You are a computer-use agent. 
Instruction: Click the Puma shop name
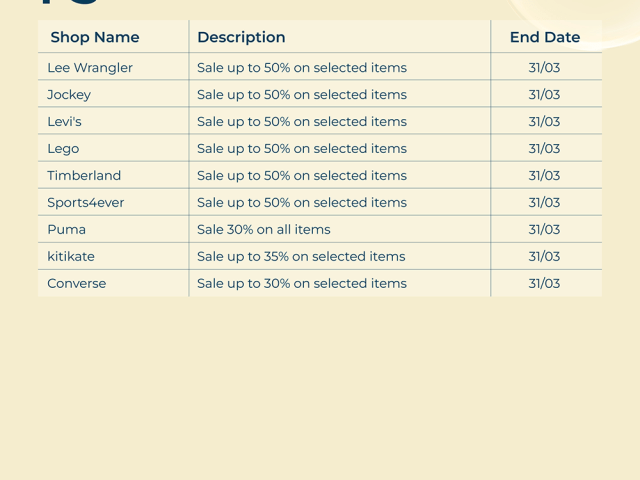[x=67, y=230]
